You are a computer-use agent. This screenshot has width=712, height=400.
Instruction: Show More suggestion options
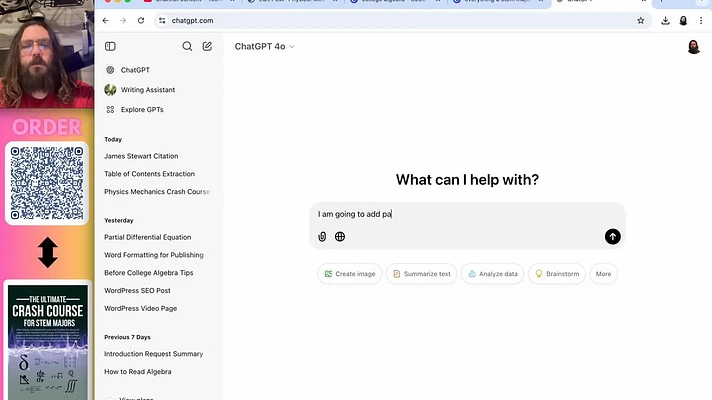pos(603,274)
